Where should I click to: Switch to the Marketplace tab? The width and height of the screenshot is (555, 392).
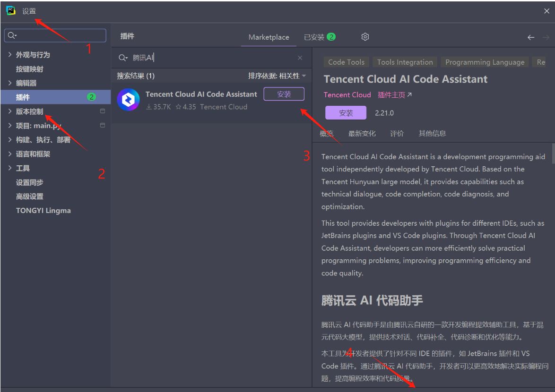[269, 37]
